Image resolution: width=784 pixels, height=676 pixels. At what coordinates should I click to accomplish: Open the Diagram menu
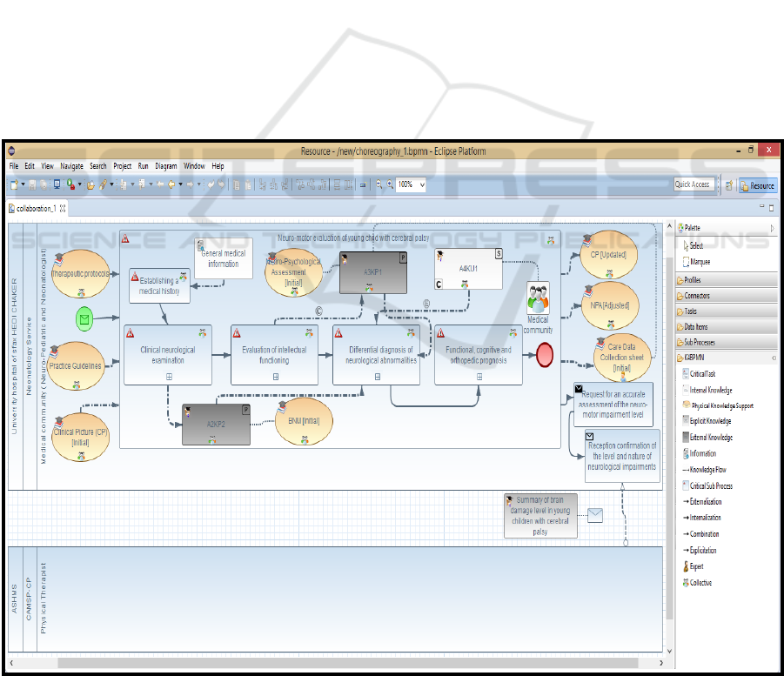165,166
